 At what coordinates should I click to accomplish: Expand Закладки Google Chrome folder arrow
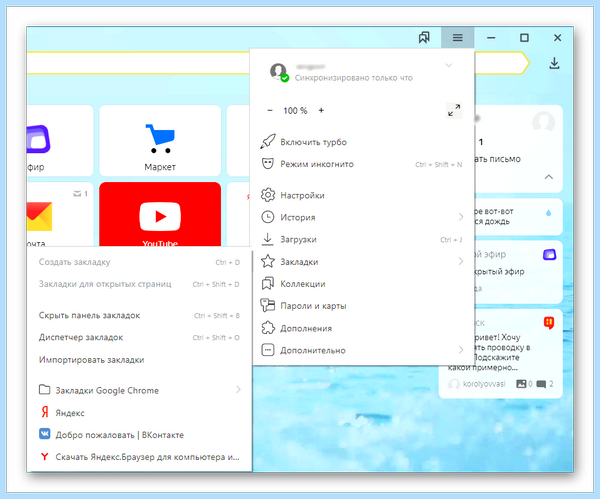[238, 390]
